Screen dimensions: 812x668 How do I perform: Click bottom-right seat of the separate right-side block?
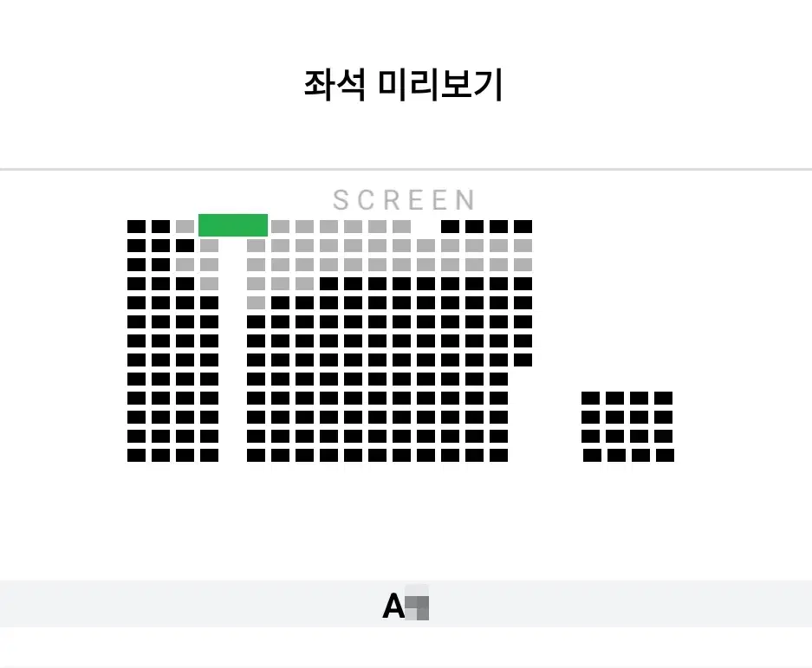click(665, 455)
